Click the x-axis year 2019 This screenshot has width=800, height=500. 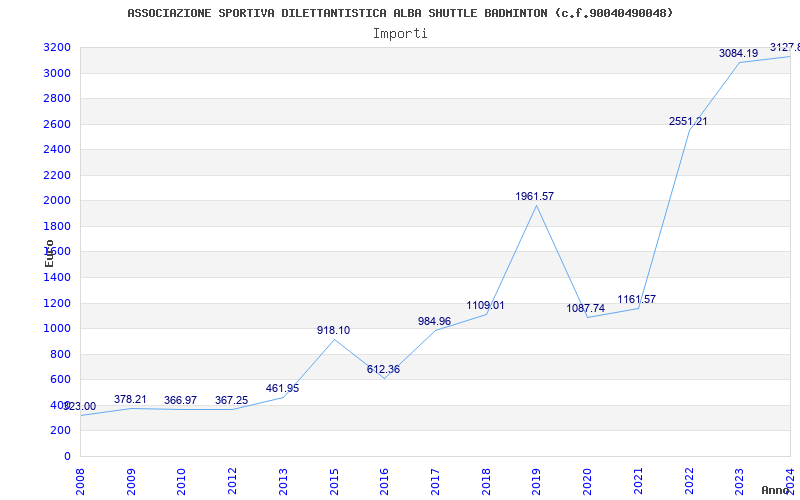(x=537, y=481)
